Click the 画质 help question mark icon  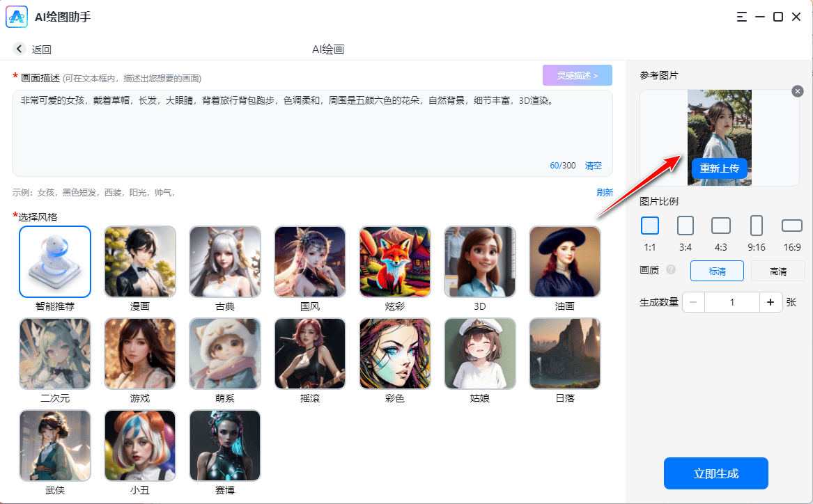(671, 270)
